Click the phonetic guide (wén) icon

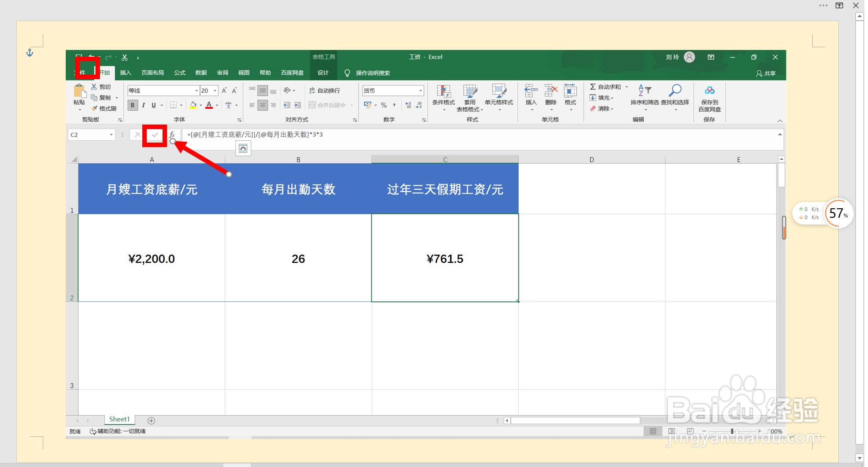click(228, 105)
